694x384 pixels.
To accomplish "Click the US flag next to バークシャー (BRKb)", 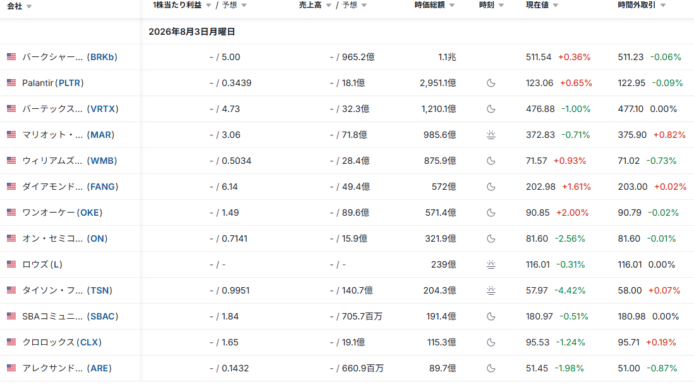I will click(x=12, y=57).
